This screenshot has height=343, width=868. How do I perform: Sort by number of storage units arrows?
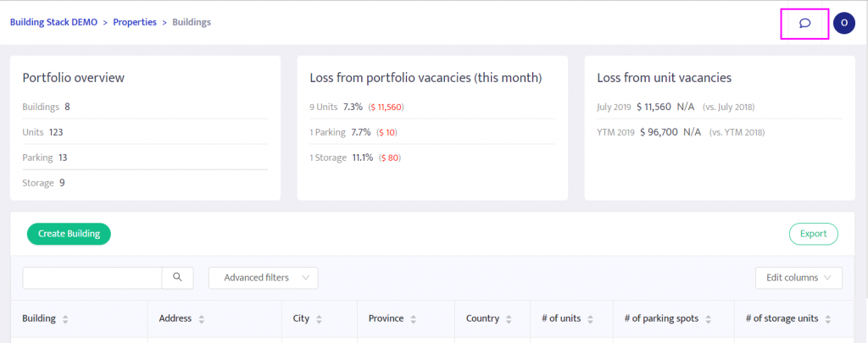pyautogui.click(x=828, y=319)
